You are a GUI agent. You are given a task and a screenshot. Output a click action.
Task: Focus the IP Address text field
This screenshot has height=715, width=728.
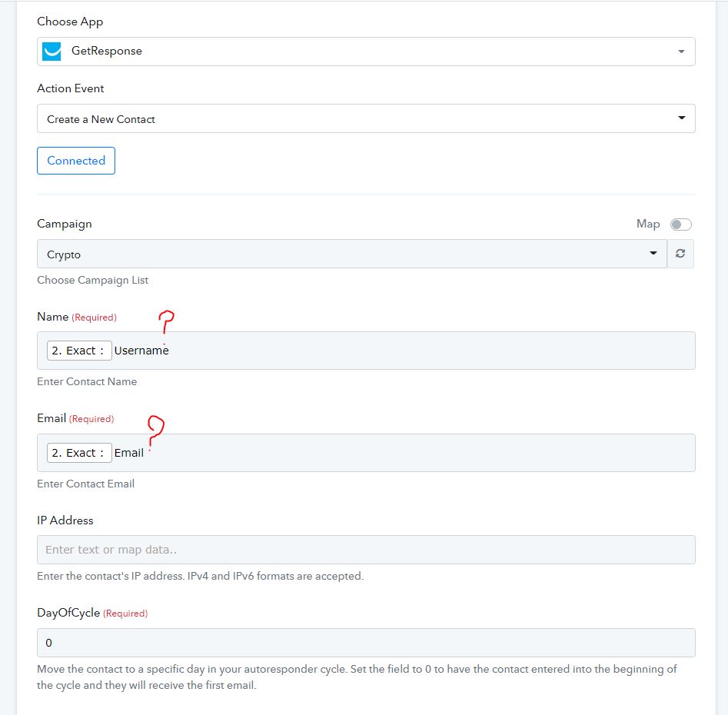pyautogui.click(x=366, y=550)
